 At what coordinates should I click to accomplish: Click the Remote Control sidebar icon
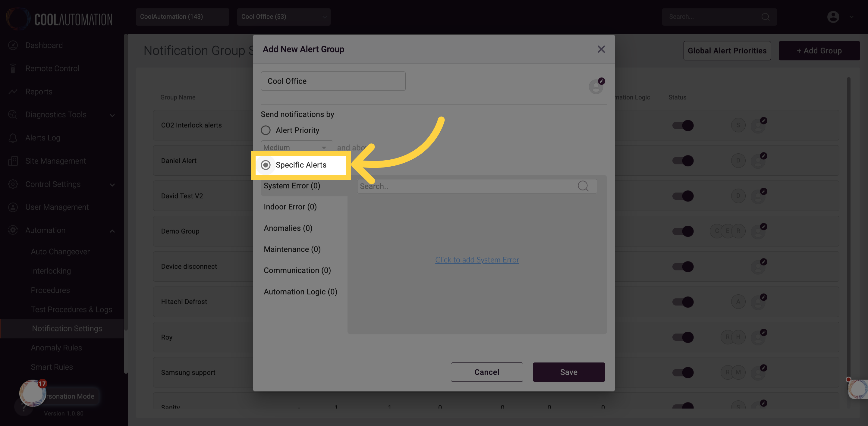click(x=13, y=68)
